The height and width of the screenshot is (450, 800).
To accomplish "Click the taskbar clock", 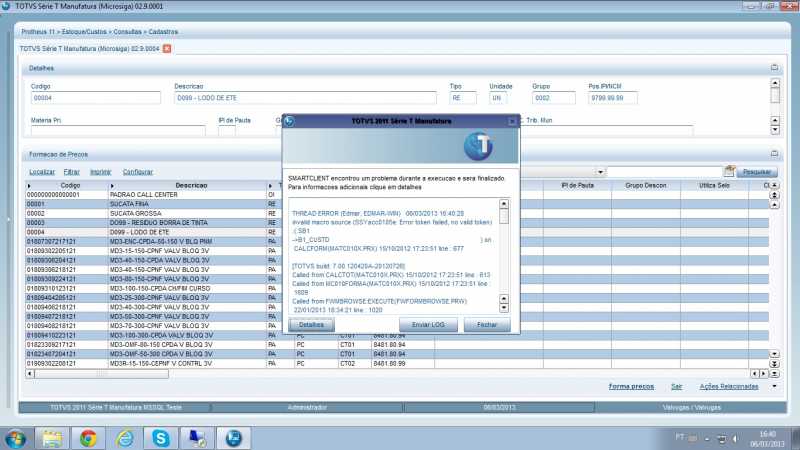I will 767,439.
